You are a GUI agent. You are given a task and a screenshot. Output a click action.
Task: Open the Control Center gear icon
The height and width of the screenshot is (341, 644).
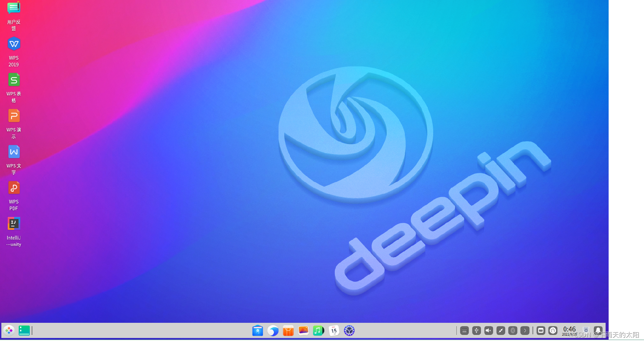(x=349, y=331)
